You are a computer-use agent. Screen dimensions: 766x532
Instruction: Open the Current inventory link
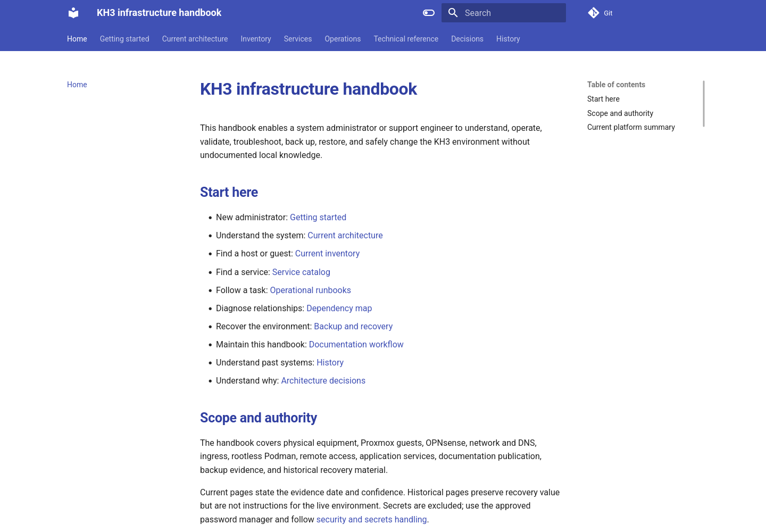tap(327, 253)
